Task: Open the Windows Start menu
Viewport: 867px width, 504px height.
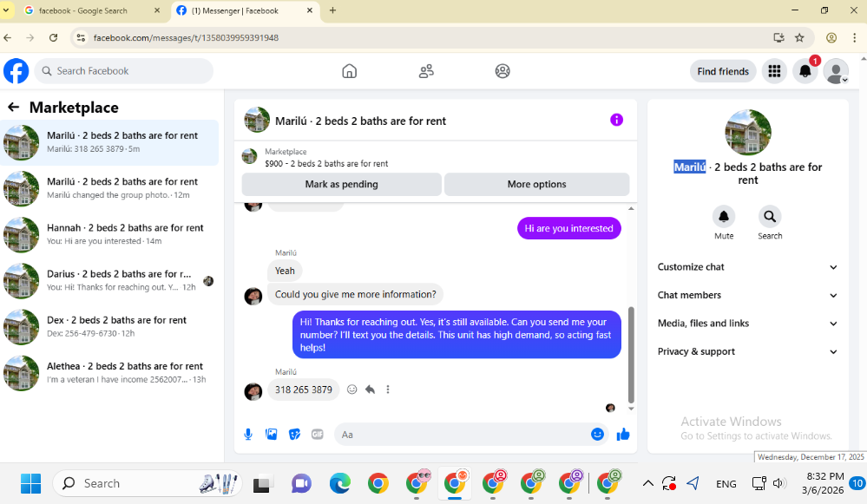Action: click(30, 483)
